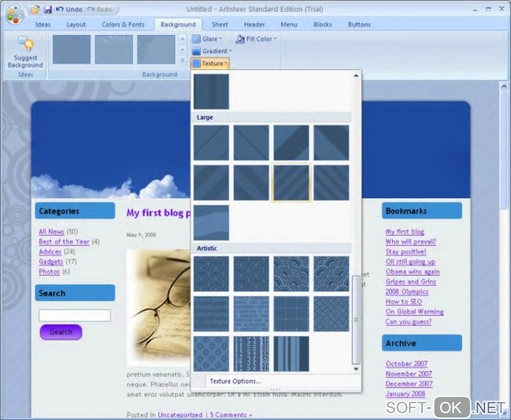Viewport: 511px width, 420px height.
Task: Open the On Global Warming bookmark link
Action: tap(414, 311)
